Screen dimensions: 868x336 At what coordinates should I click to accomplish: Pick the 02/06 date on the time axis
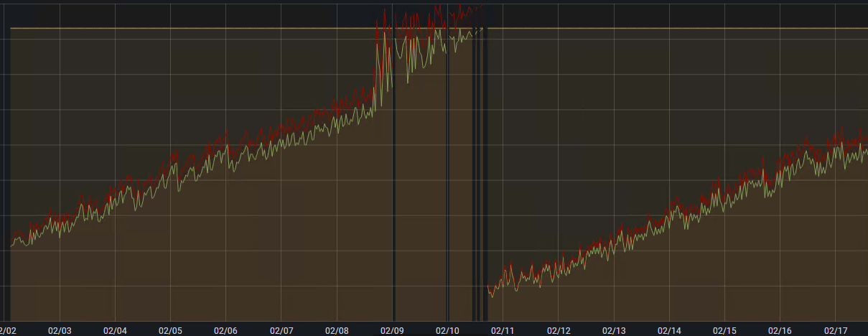coord(225,330)
